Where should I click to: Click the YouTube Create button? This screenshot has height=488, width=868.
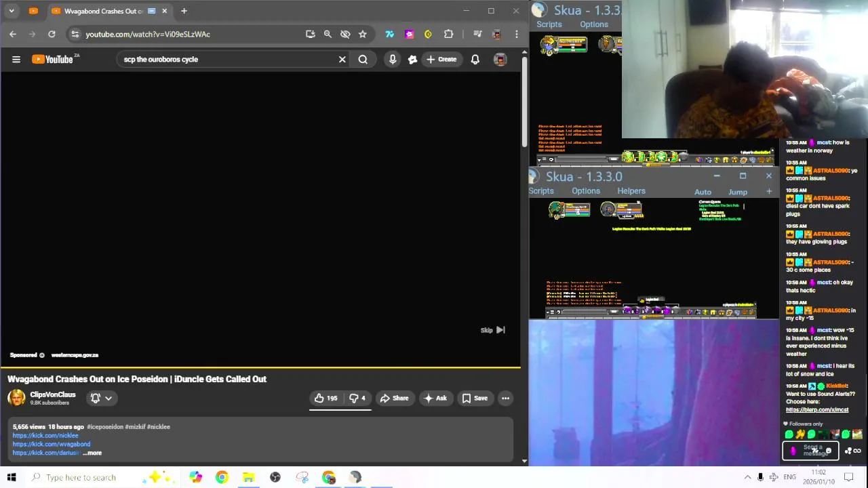click(x=441, y=60)
